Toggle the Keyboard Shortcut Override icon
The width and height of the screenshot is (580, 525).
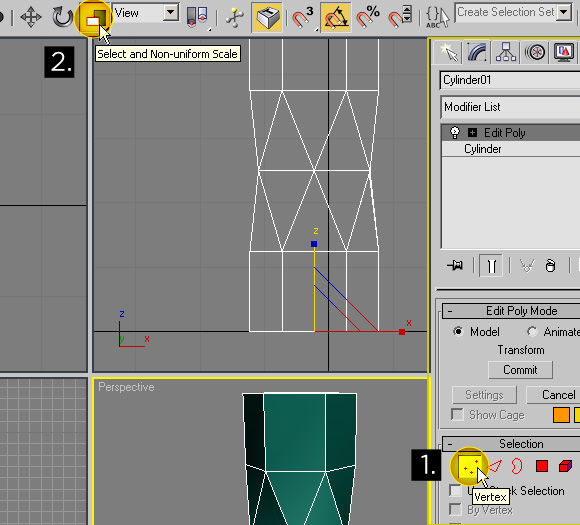266,17
